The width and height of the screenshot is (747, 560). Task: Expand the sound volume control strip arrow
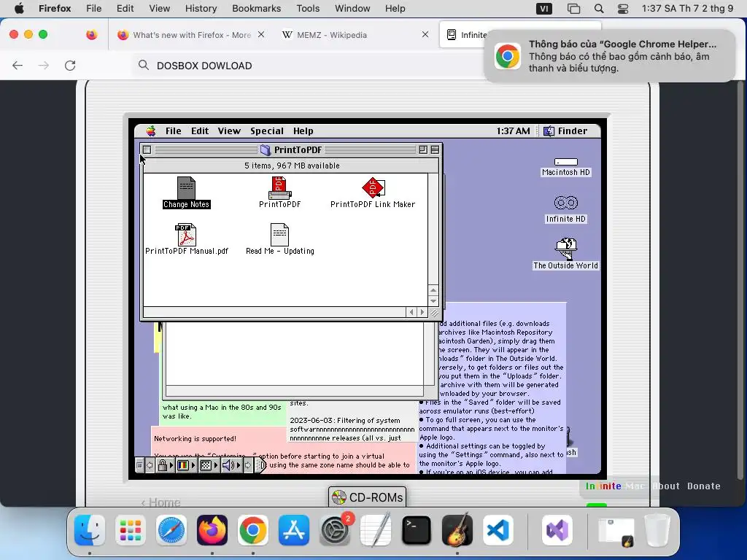tap(239, 465)
